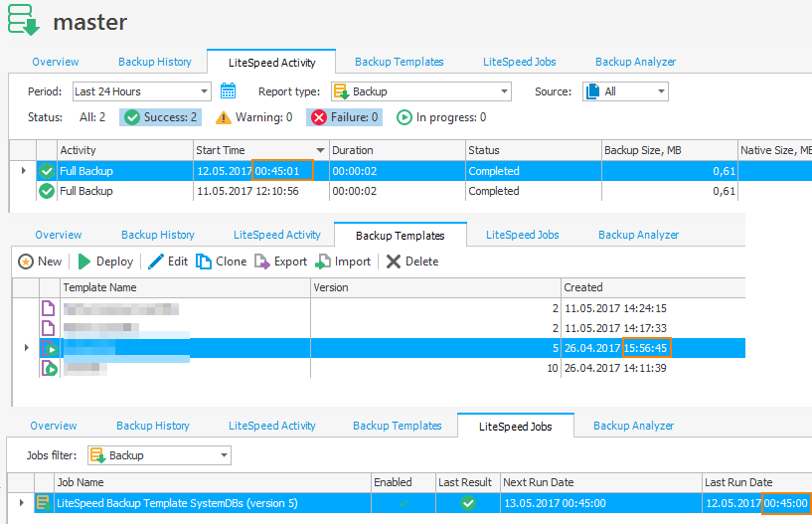Open middle panel LiteSpeed Jobs tab
Viewport: 812px width, 524px height.
tap(523, 235)
